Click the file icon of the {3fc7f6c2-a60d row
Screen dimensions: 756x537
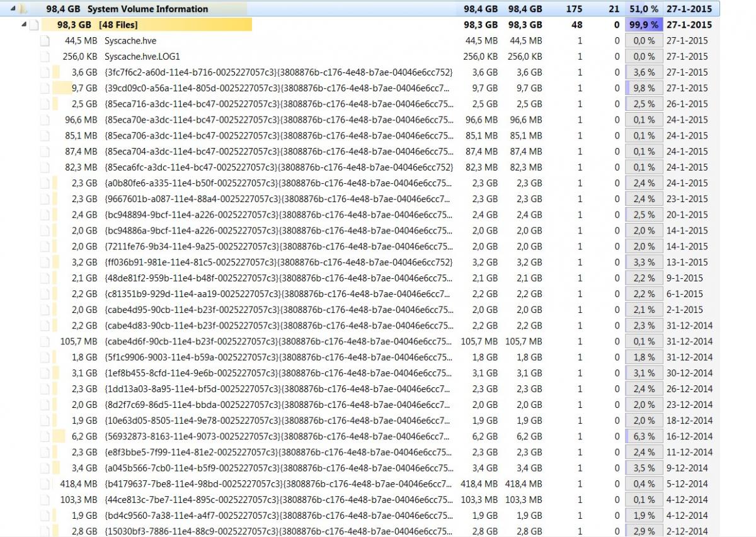click(x=44, y=72)
